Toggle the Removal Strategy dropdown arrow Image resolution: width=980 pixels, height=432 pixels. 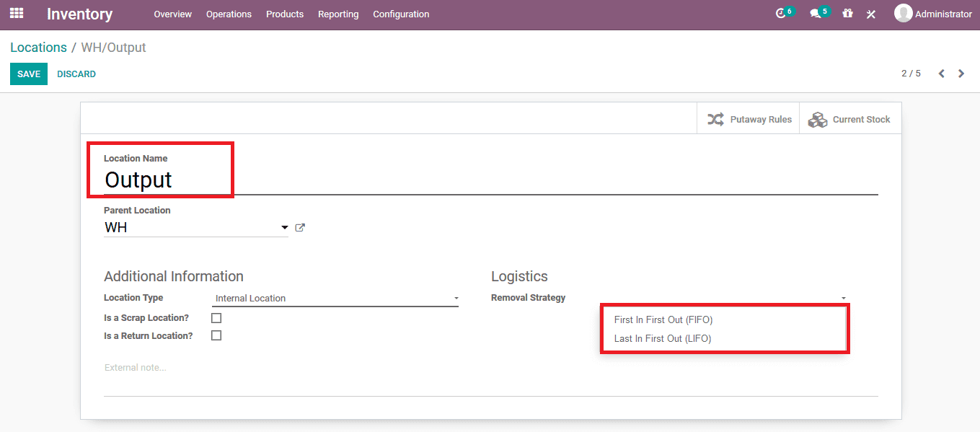click(x=843, y=298)
